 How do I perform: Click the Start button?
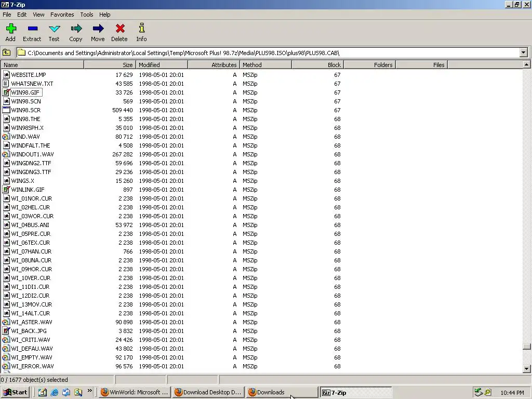pyautogui.click(x=15, y=392)
